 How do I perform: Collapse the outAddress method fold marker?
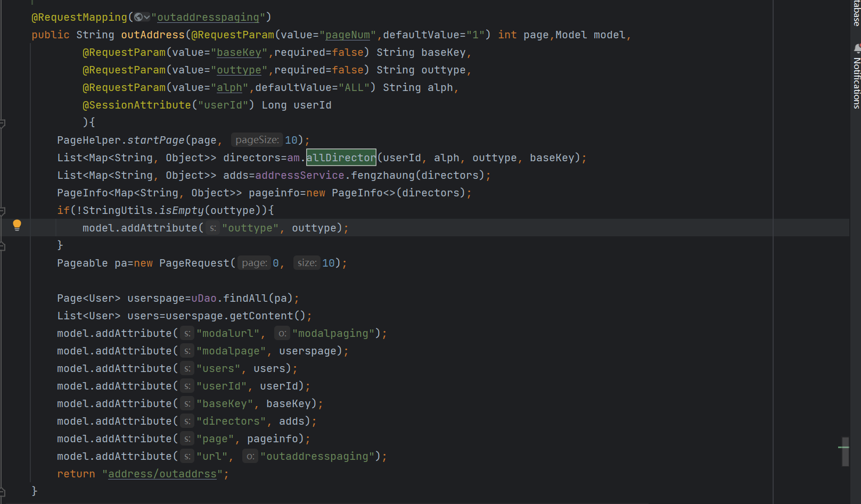click(x=2, y=123)
